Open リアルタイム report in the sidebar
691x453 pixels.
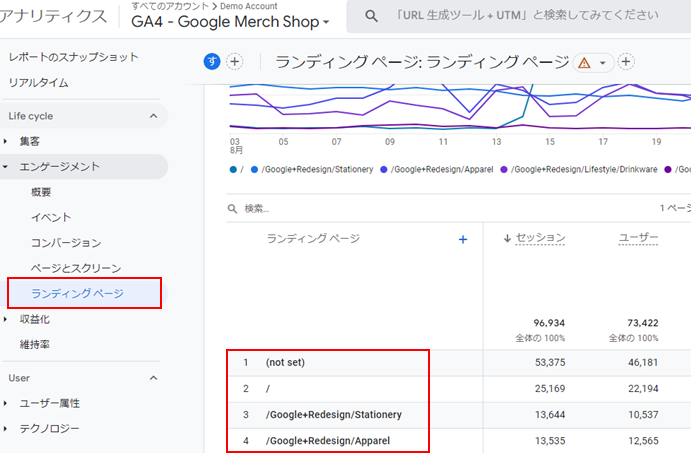pyautogui.click(x=39, y=83)
